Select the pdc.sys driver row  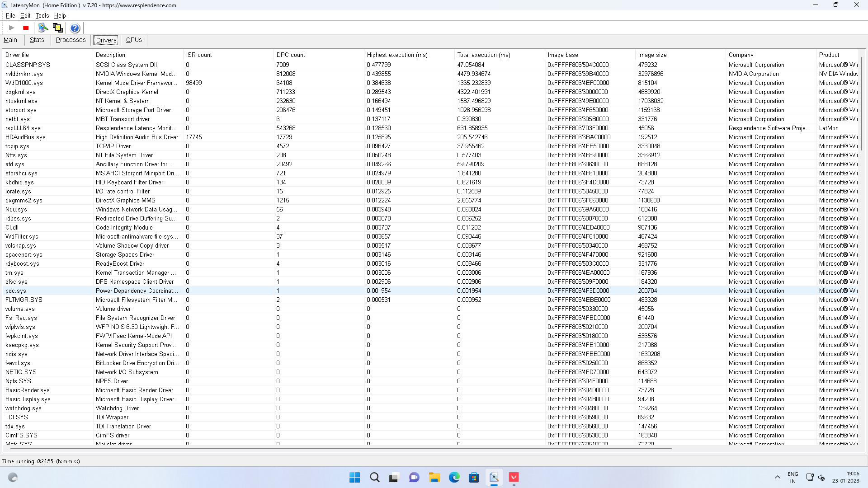coord(430,291)
